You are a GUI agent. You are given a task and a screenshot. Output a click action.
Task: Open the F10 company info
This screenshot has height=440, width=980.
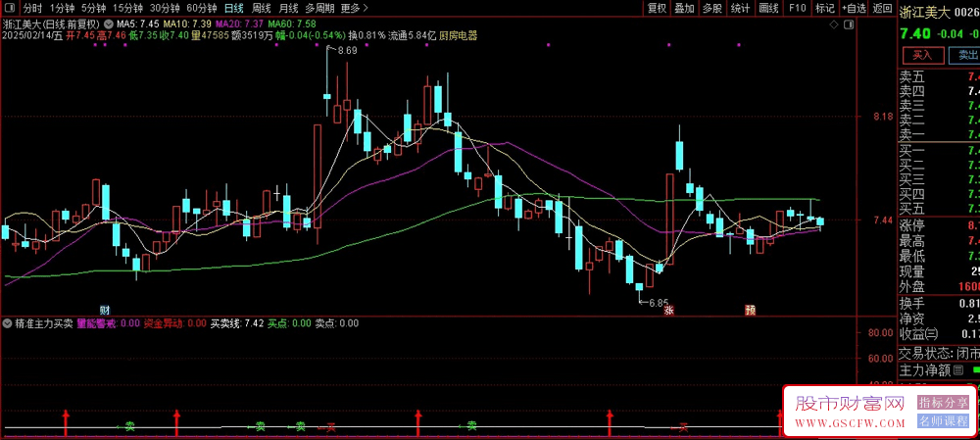pos(797,8)
